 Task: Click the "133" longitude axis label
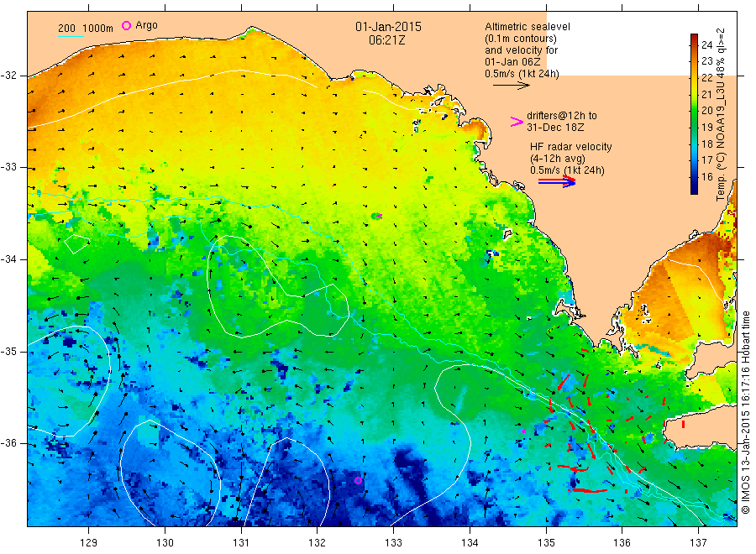click(x=393, y=542)
